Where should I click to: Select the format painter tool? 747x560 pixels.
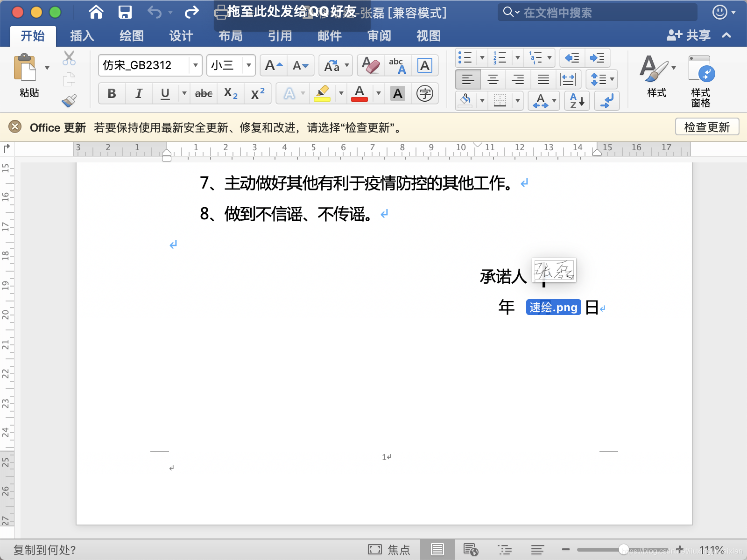[69, 101]
